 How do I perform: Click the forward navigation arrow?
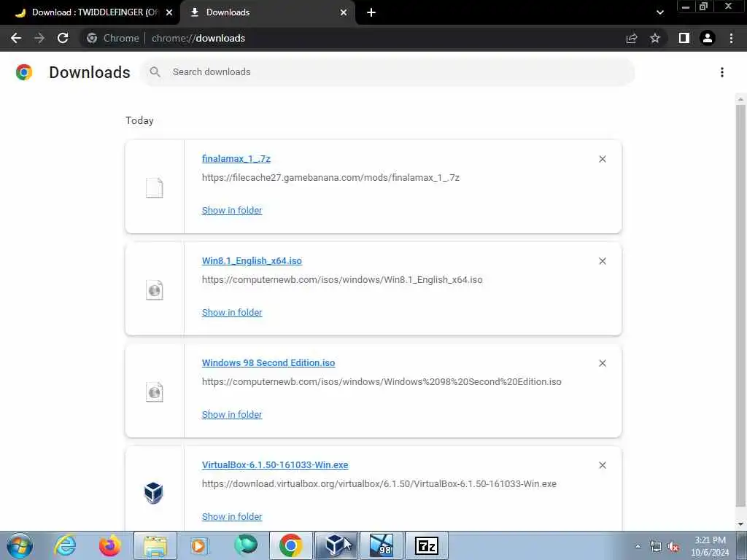coord(39,38)
